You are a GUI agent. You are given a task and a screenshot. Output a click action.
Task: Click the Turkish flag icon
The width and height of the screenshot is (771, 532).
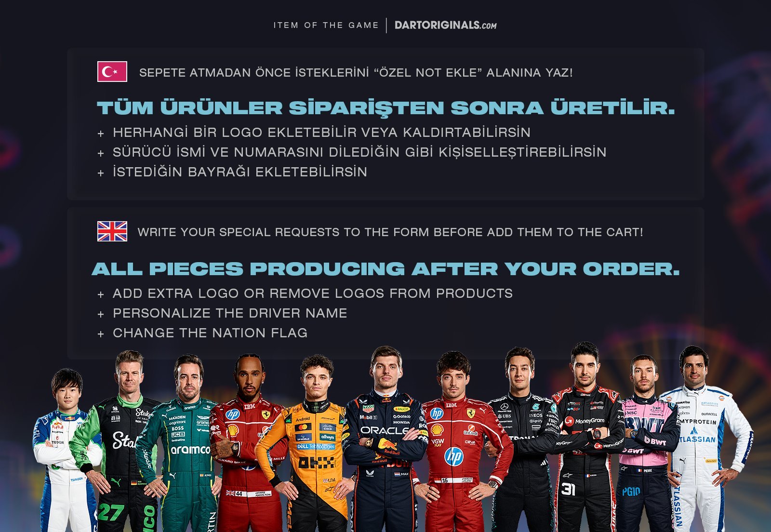[x=112, y=72]
